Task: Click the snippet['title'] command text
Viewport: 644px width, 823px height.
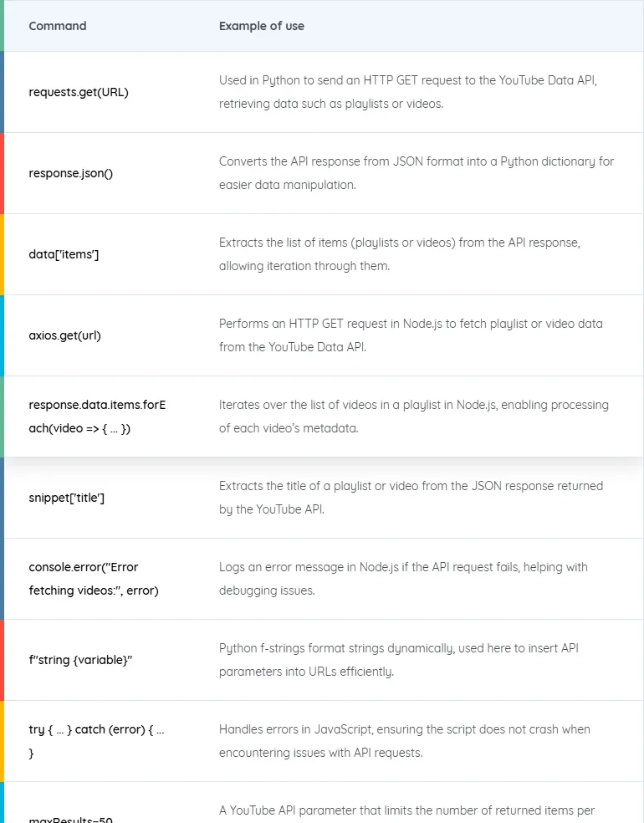Action: click(x=67, y=498)
